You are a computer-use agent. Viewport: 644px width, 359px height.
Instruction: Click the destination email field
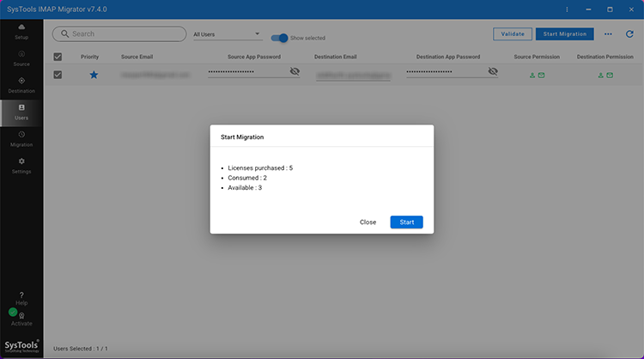[x=353, y=76]
